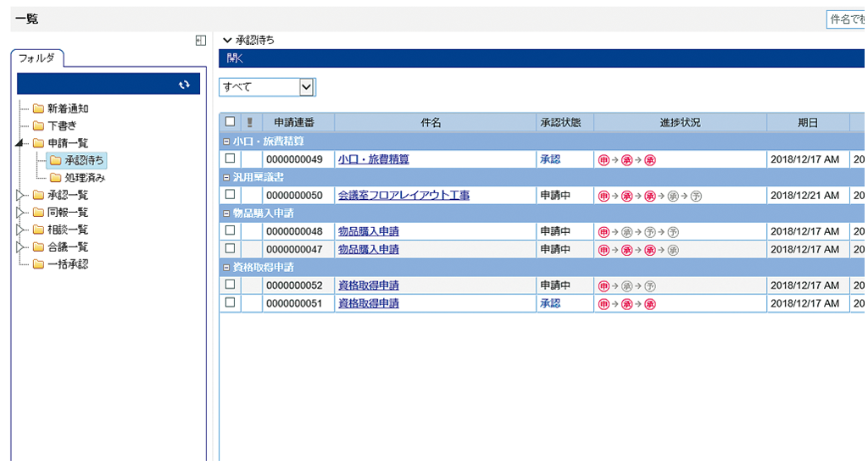Click first 申 stamp in row 0000000049
868x471 pixels.
pyautogui.click(x=604, y=160)
